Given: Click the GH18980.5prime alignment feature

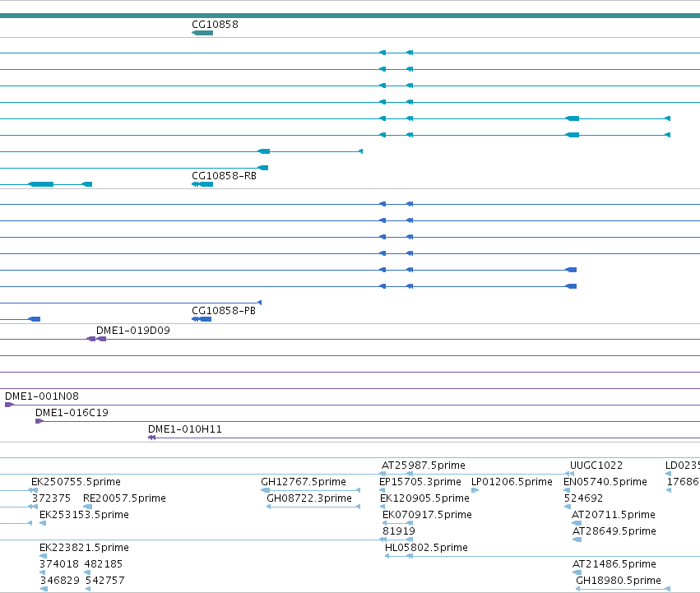Looking at the screenshot, I should (x=624, y=589).
